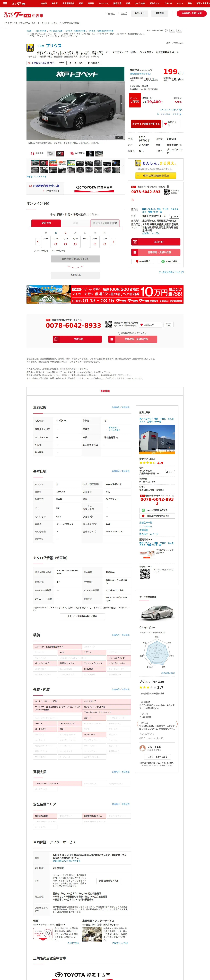Open the 中古車 top navigation tab
This screenshot has width=210, height=980.
tap(44, 3)
